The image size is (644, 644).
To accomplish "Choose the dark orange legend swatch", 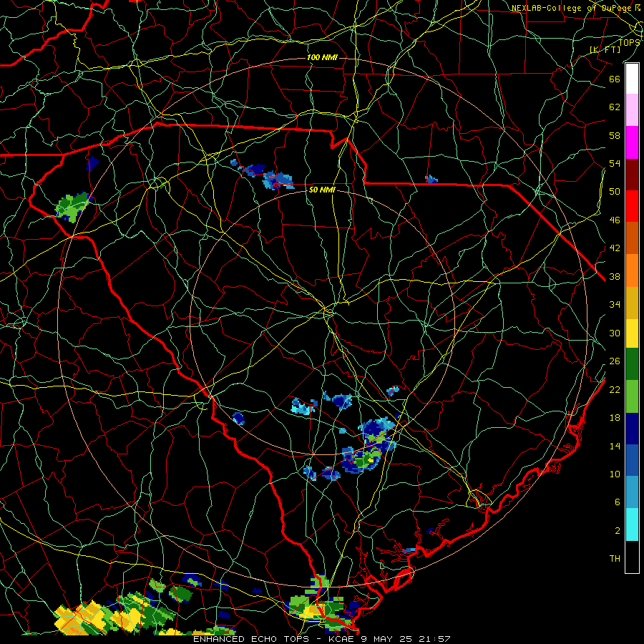I will (632, 238).
